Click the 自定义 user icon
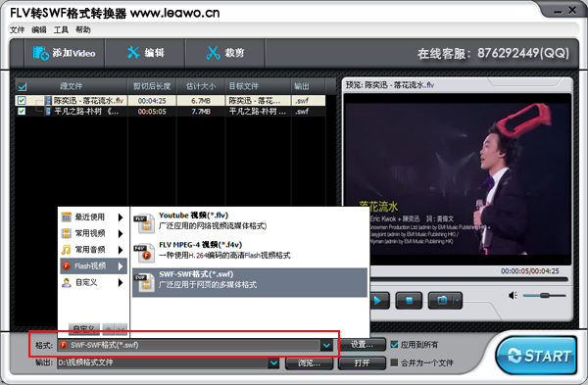588x385 pixels. (x=67, y=283)
